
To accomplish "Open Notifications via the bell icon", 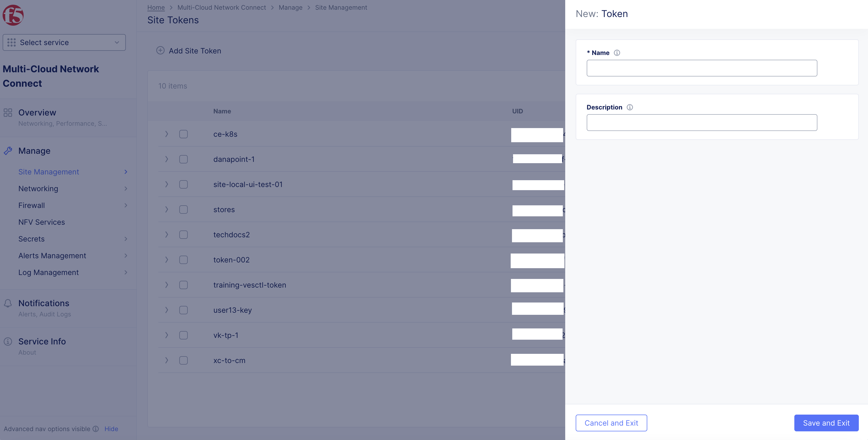I will (x=8, y=303).
